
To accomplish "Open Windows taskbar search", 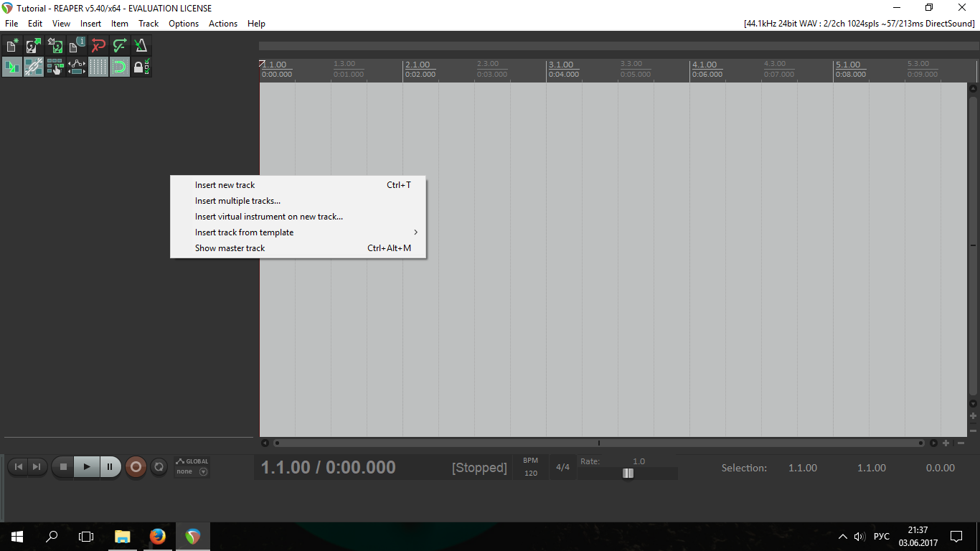I will tap(52, 537).
